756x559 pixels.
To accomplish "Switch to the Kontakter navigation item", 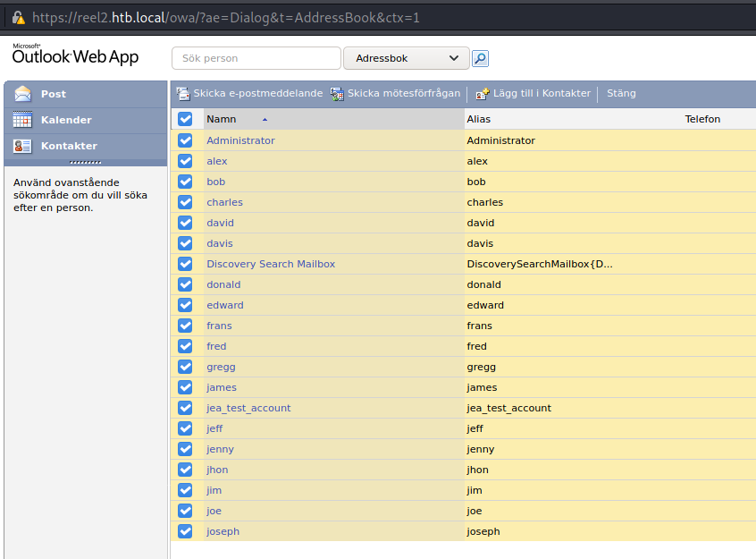I will [x=69, y=146].
